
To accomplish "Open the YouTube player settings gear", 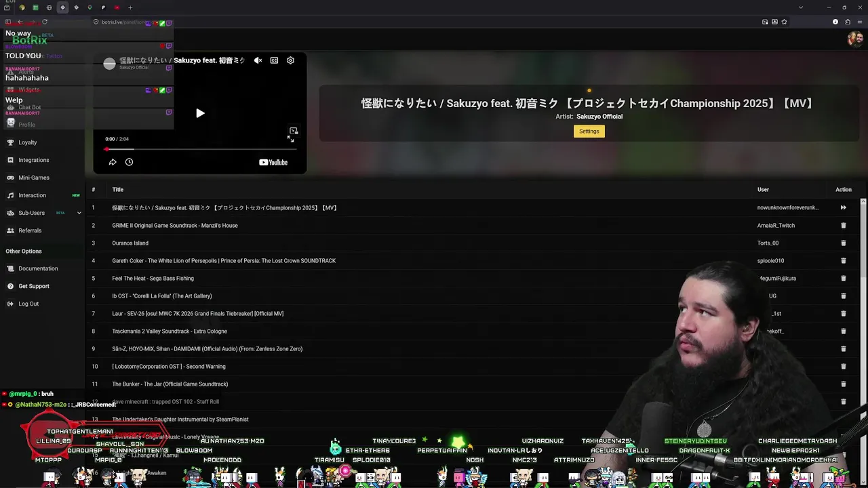I will point(290,60).
